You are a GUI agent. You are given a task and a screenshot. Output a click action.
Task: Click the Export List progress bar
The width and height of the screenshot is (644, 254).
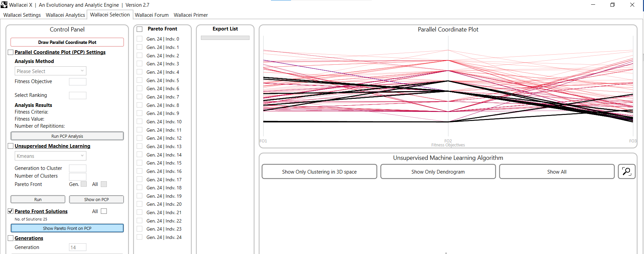tap(225, 38)
